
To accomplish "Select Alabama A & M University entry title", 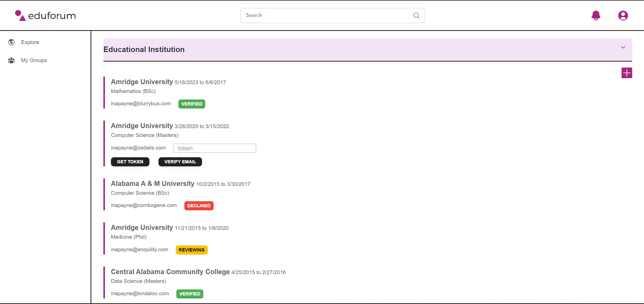I will point(152,184).
